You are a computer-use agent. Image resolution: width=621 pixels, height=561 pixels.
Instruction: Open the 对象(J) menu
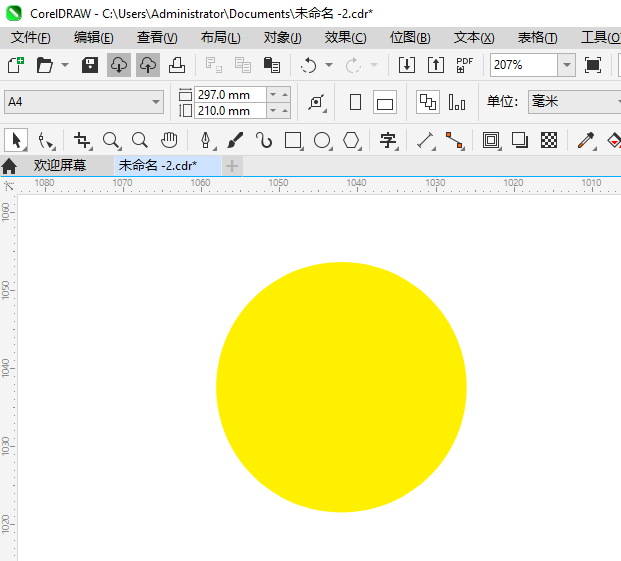tap(282, 38)
